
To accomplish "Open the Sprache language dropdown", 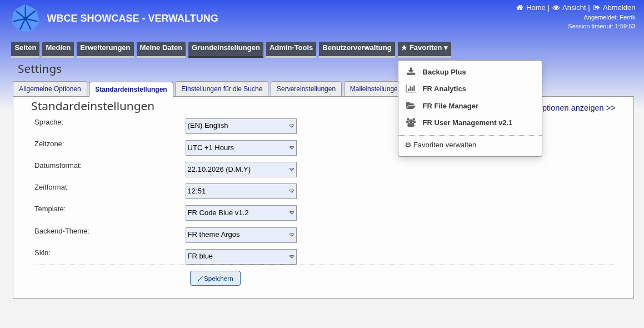I will coord(241,126).
